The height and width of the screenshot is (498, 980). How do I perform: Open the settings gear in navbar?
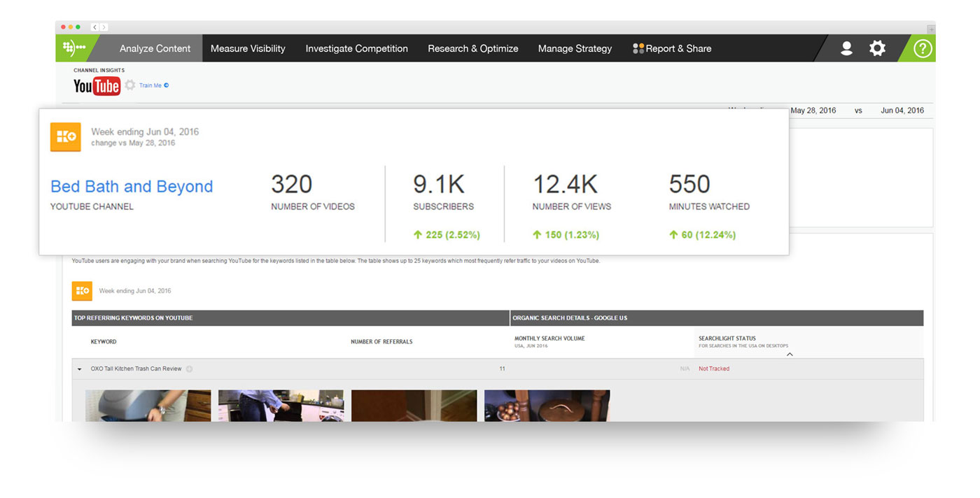[x=877, y=48]
